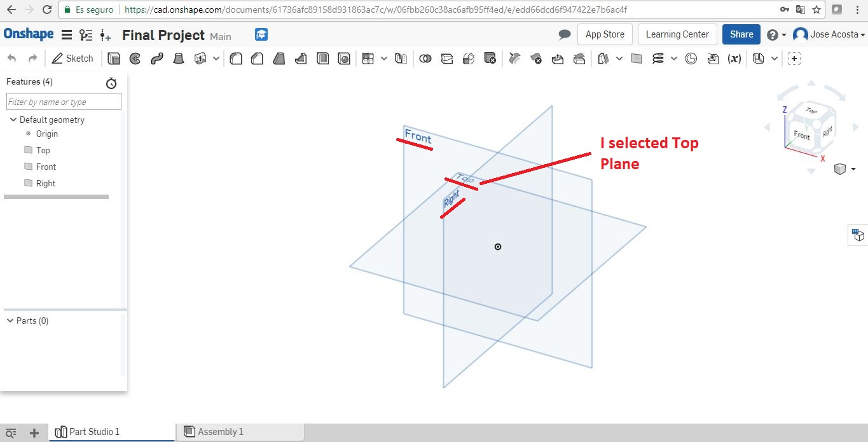Select the Extrude tool

(x=114, y=59)
